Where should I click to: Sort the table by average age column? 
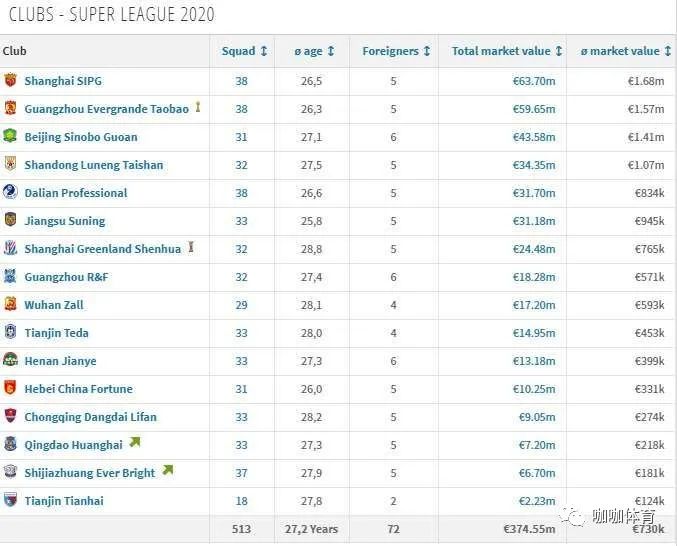(x=314, y=51)
